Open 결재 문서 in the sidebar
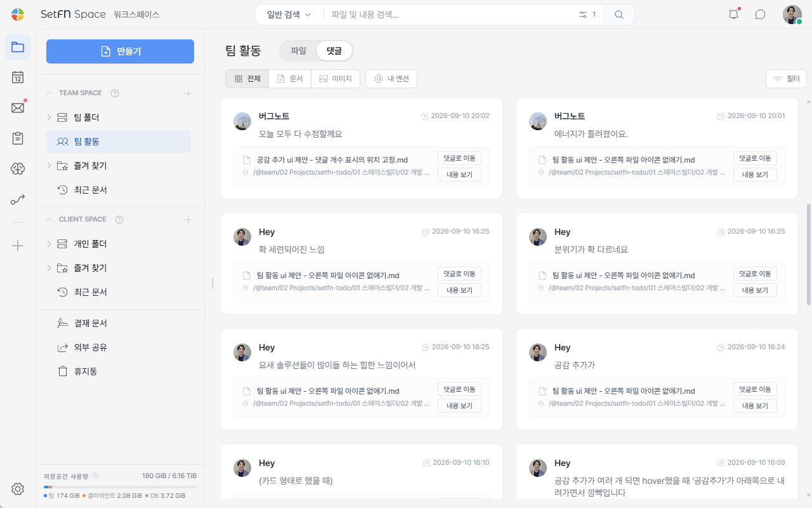The height and width of the screenshot is (508, 812). (x=119, y=323)
